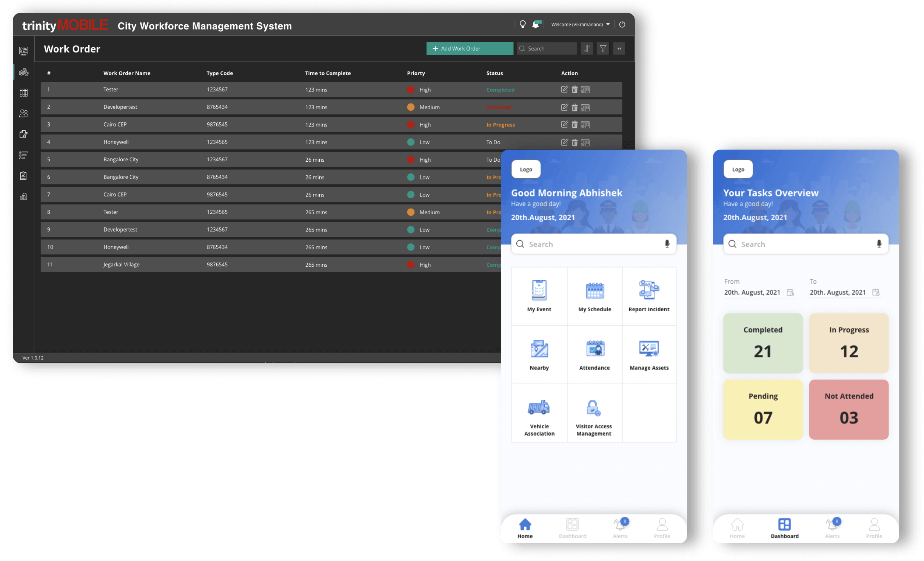Open the people list icon in sidebar
The width and height of the screenshot is (924, 561).
click(23, 155)
